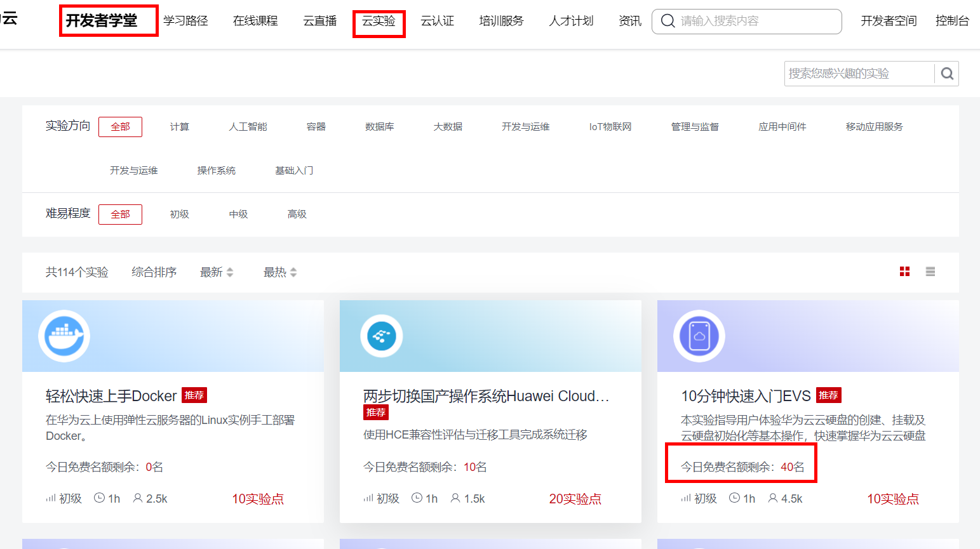Image resolution: width=980 pixels, height=549 pixels.
Task: Click the Docker whale icon on the first lab card
Action: 64,336
